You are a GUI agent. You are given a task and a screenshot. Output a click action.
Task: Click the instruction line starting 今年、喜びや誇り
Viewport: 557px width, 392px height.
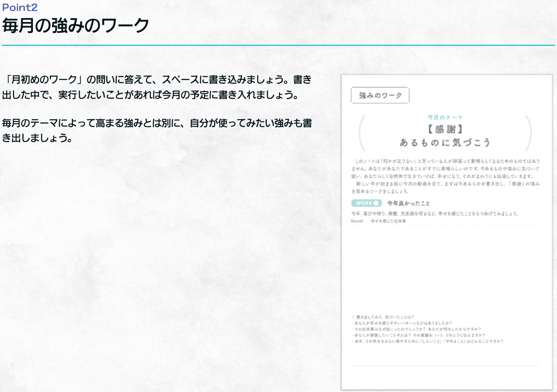(x=435, y=214)
